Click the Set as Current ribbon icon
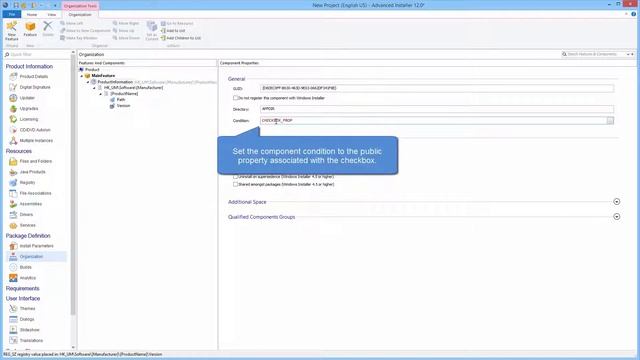 click(152, 27)
